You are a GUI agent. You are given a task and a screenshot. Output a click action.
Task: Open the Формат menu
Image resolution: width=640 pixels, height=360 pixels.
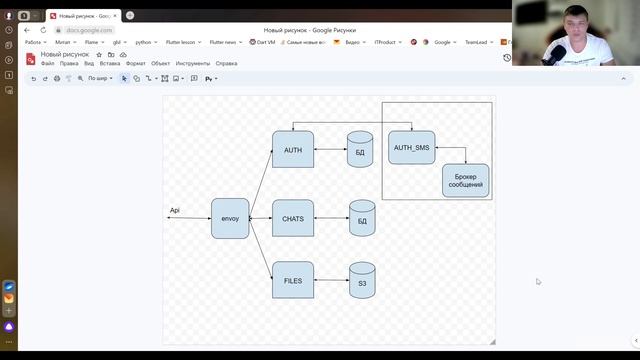[136, 64]
